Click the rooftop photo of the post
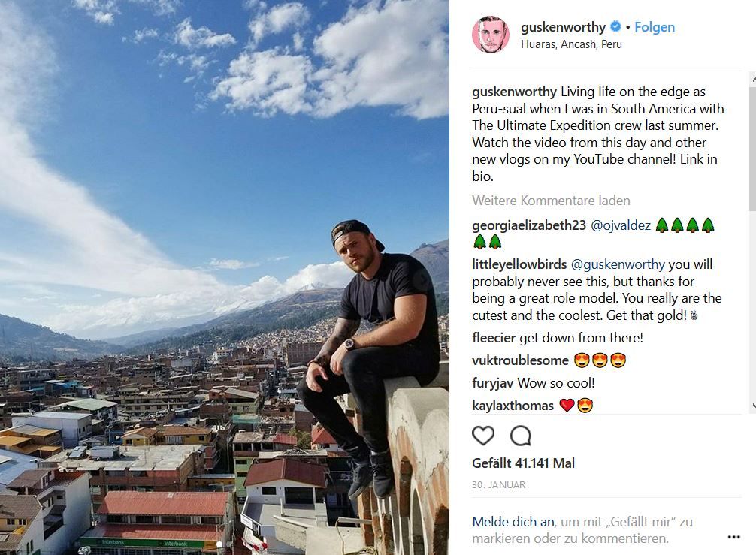Viewport: 756px width, 555px height. [224, 278]
